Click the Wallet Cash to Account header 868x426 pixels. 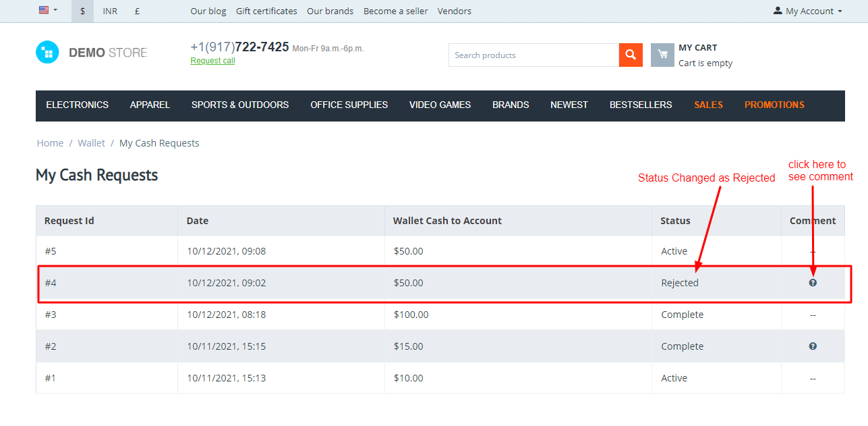pyautogui.click(x=447, y=221)
